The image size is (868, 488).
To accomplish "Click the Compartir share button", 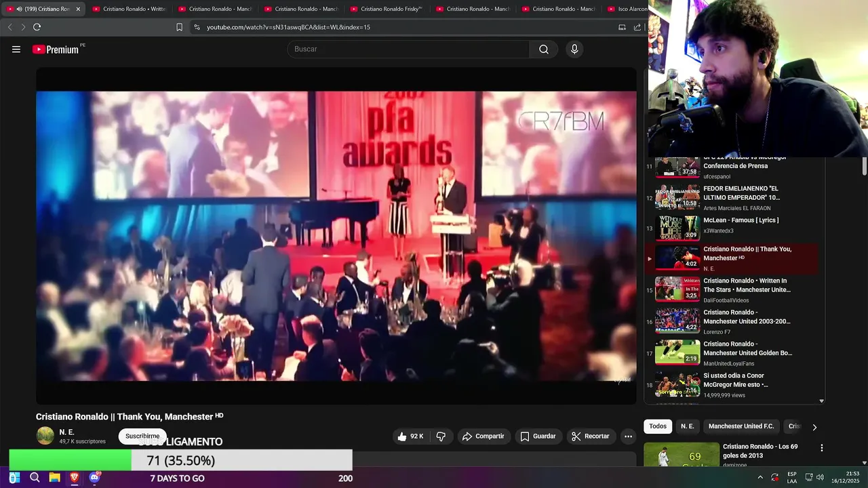I will (483, 436).
